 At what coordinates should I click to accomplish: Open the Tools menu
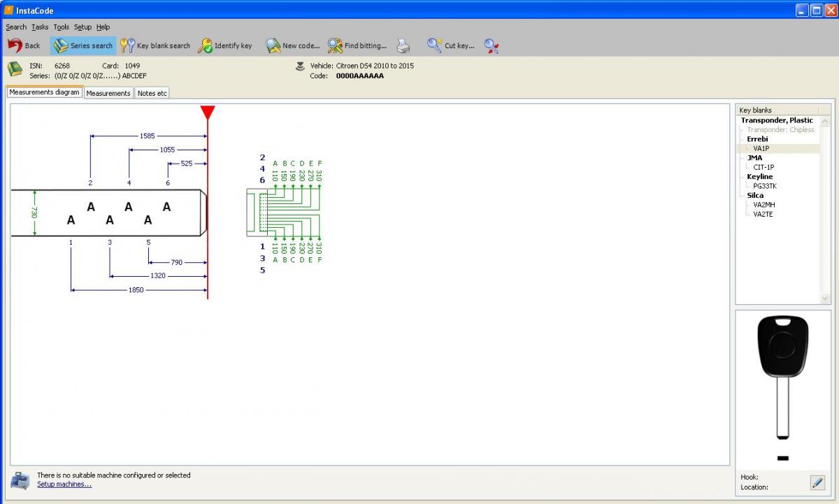pos(61,27)
